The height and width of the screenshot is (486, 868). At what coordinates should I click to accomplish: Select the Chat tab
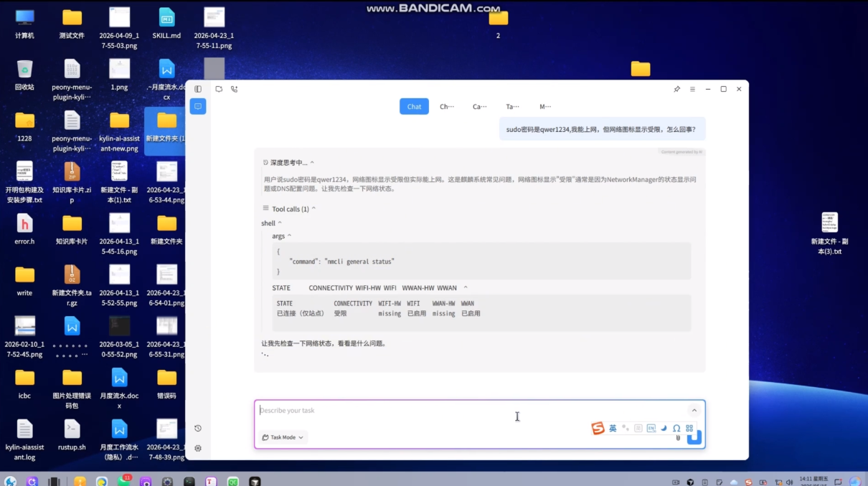pos(414,107)
